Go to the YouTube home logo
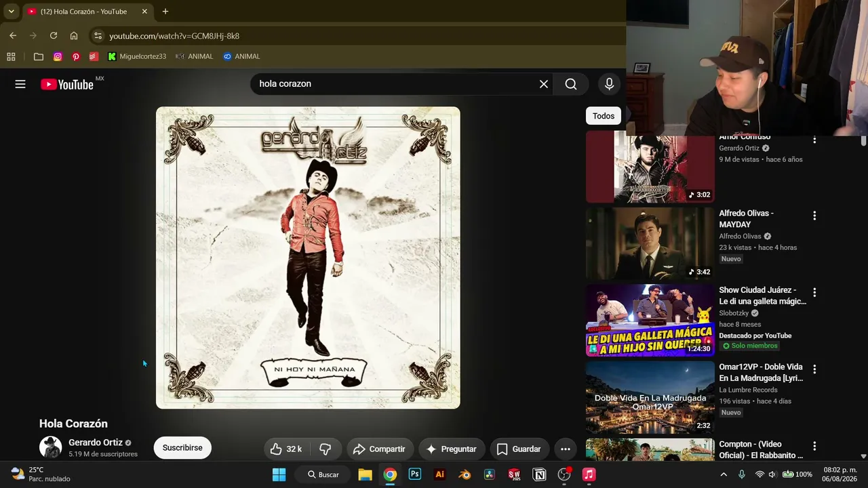 tap(66, 84)
